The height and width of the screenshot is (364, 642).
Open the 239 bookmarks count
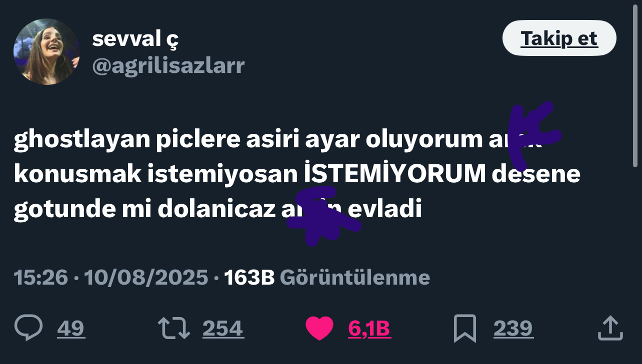(x=513, y=329)
